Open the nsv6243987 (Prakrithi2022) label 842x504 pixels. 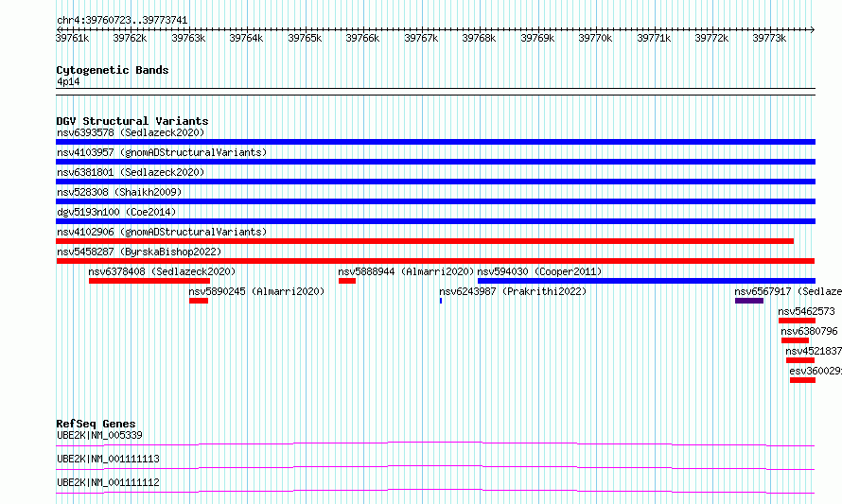513,291
